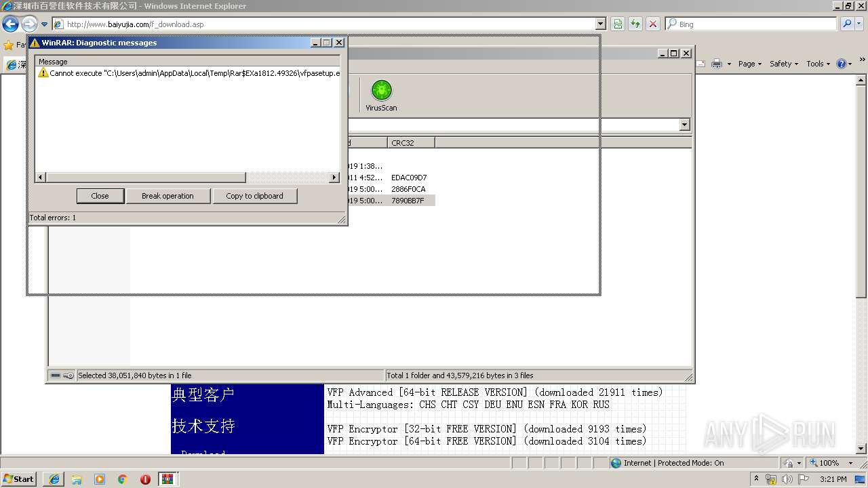Open Internet Explorer from the taskbar
868x488 pixels.
54,479
